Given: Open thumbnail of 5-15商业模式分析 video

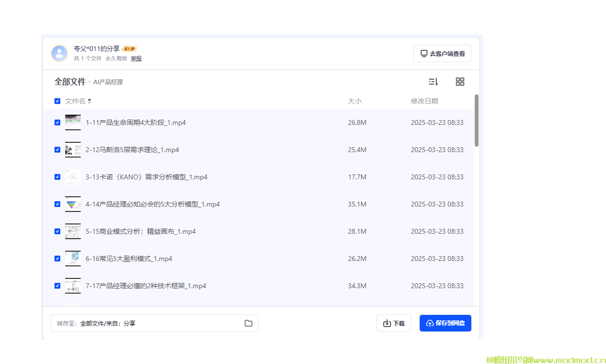Looking at the screenshot, I should click(73, 231).
